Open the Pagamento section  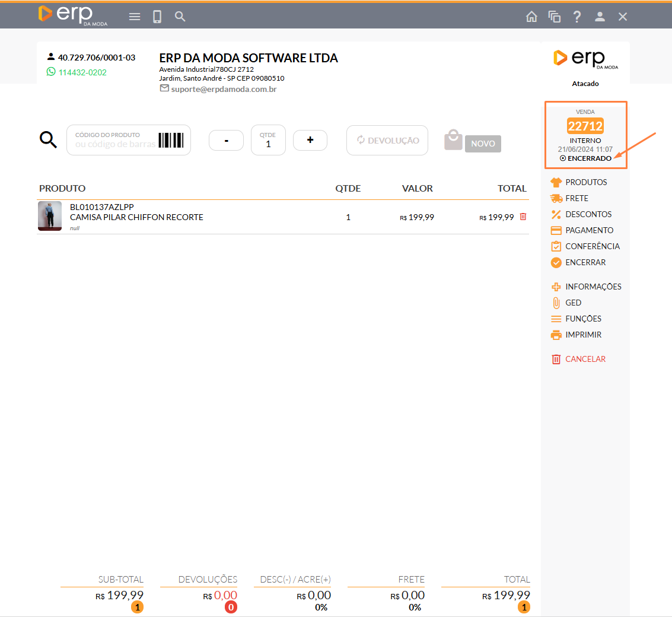[x=588, y=230]
